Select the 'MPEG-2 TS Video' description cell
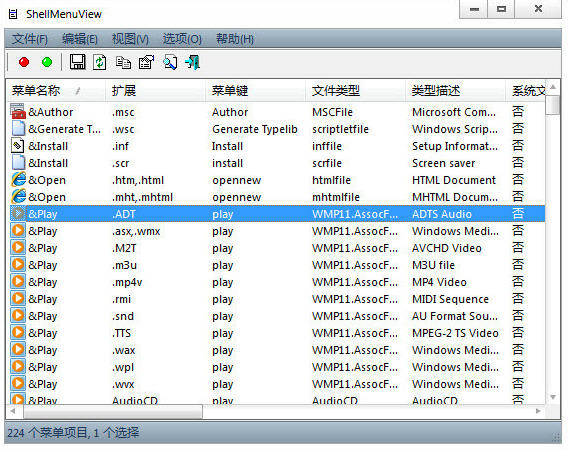The image size is (568, 450). pos(455,333)
